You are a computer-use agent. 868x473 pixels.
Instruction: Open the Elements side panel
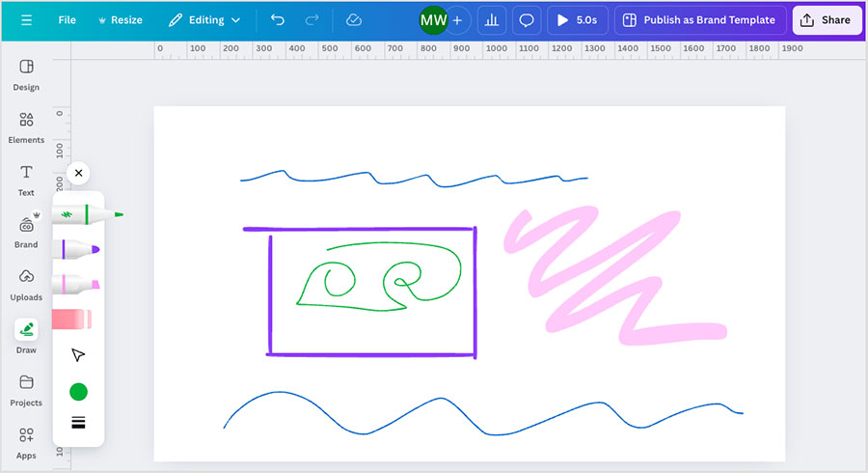[26, 128]
